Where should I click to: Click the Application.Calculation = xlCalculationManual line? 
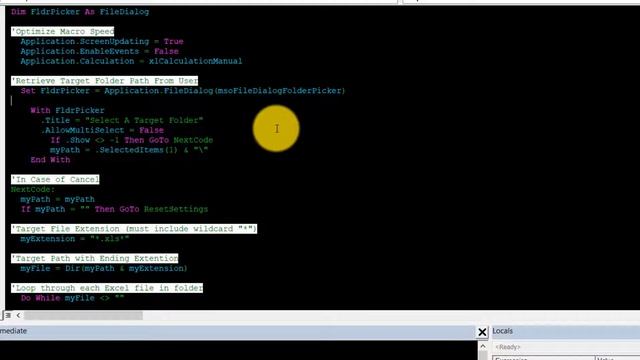131,61
